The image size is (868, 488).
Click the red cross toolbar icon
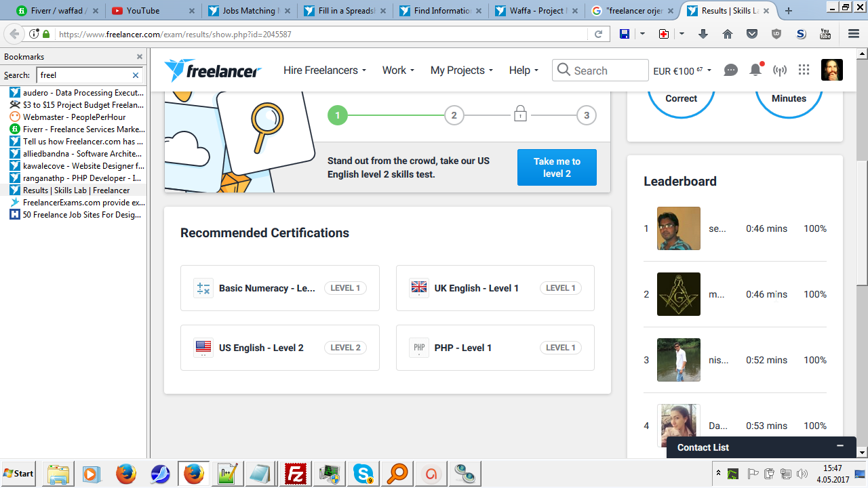pos(664,35)
